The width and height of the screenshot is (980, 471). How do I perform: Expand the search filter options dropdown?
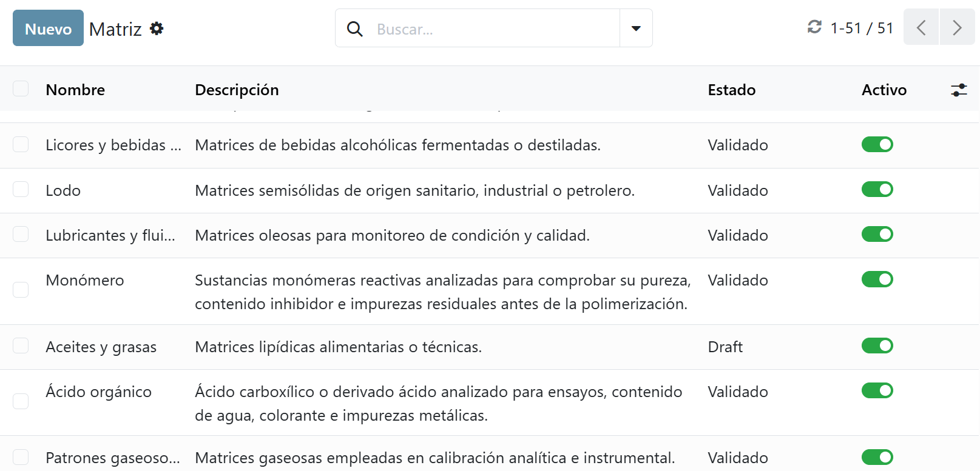point(636,28)
